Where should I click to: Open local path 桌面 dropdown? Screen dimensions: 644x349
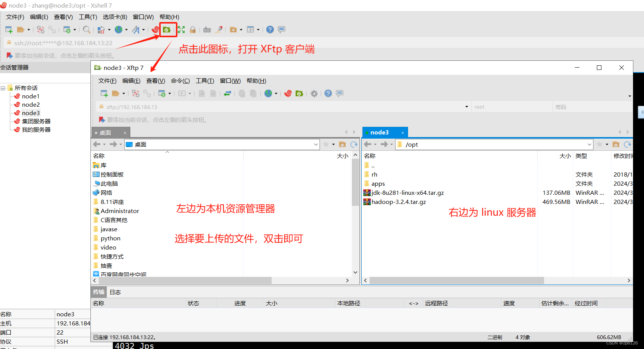(x=316, y=144)
